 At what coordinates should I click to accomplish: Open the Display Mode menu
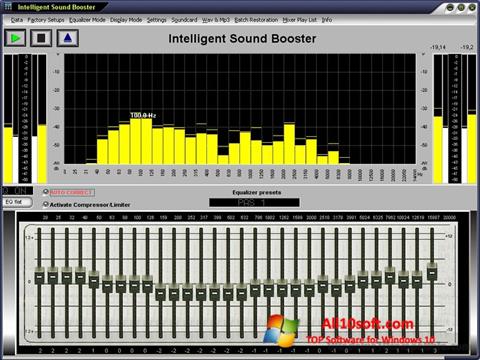126,20
